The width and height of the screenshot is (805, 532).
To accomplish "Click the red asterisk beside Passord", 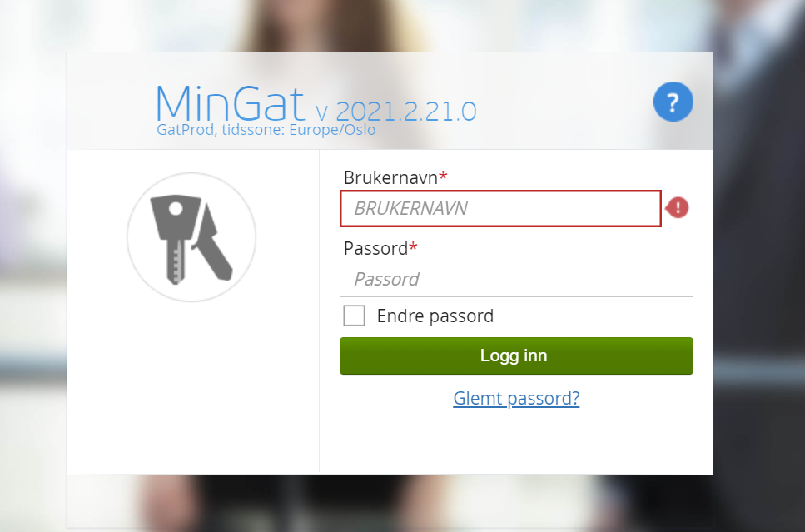I will (413, 247).
